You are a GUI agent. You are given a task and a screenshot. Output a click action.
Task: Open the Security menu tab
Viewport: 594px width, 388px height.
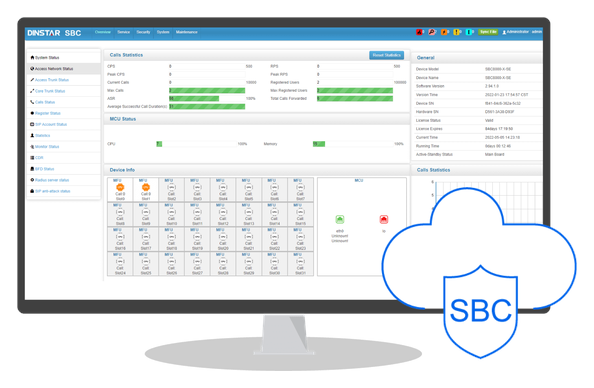tap(143, 32)
